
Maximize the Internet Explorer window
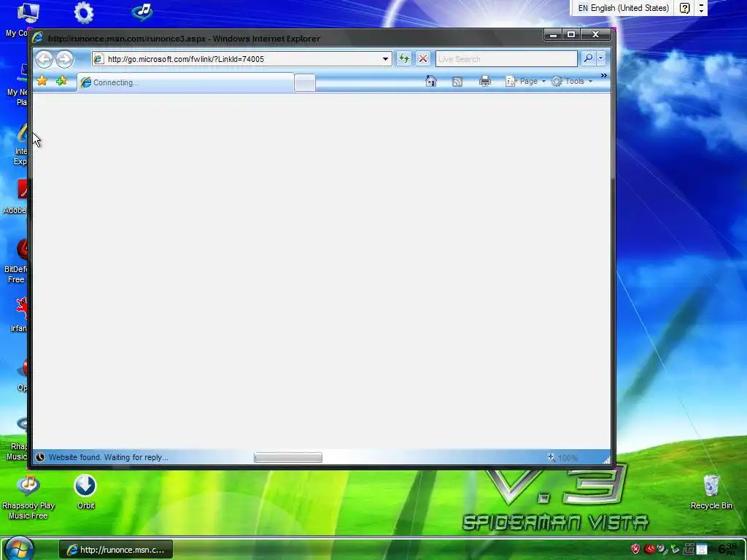coord(571,34)
